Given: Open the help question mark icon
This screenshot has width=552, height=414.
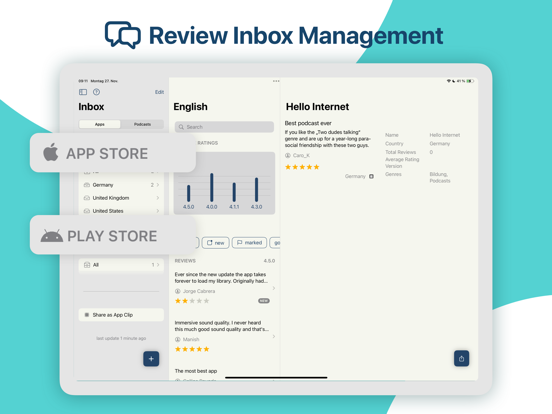Looking at the screenshot, I should pos(96,92).
